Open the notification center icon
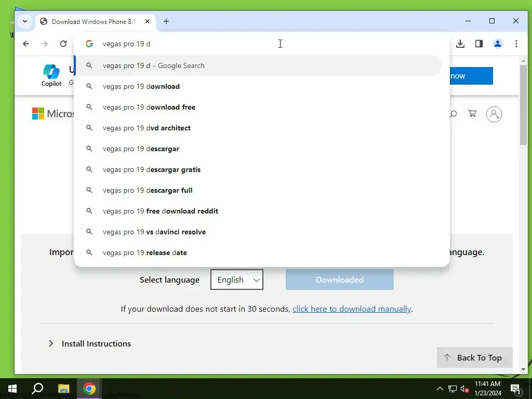 pyautogui.click(x=515, y=389)
